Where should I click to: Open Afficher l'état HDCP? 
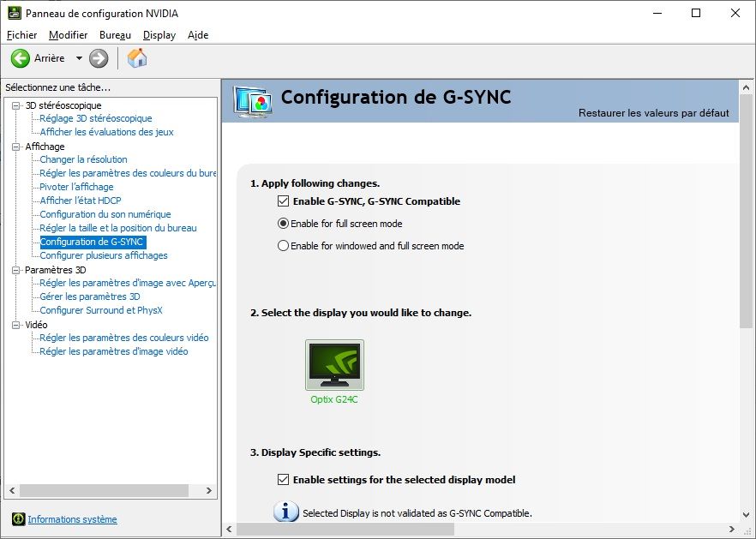coord(81,200)
